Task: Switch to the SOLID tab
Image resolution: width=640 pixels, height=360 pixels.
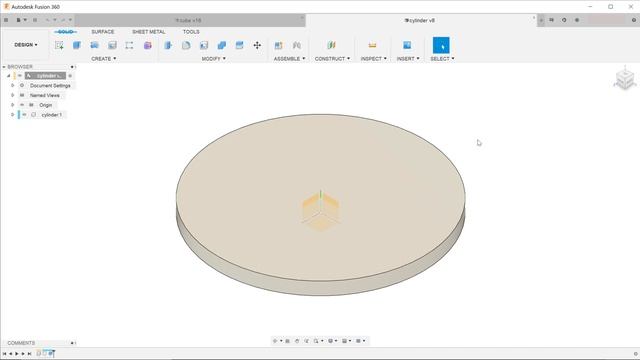Action: coord(65,32)
